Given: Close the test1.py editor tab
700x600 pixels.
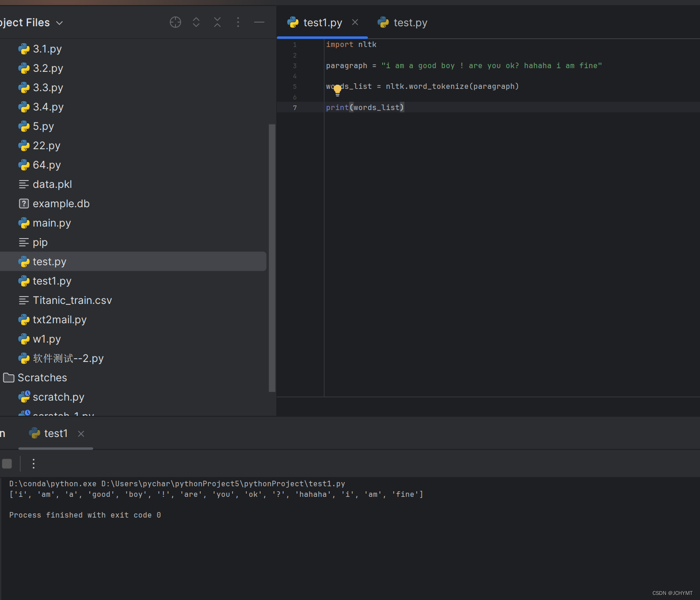Looking at the screenshot, I should tap(355, 22).
